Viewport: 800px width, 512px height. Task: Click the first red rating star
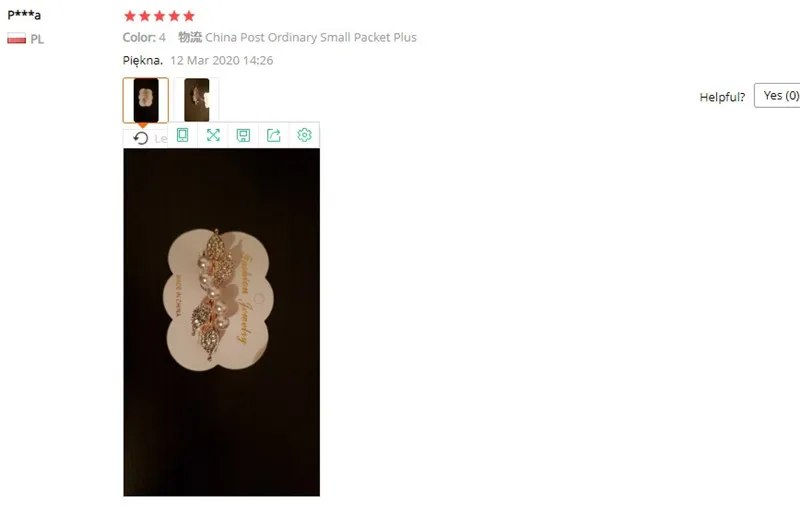click(130, 16)
